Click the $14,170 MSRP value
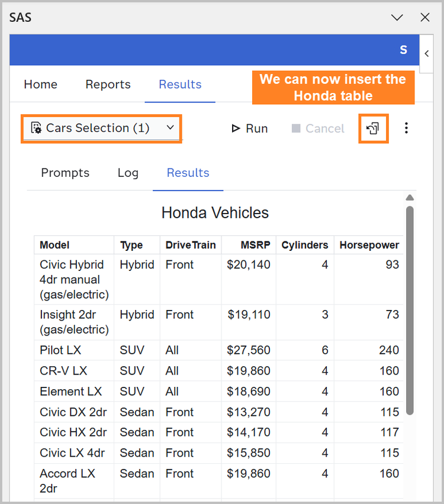 click(x=249, y=432)
